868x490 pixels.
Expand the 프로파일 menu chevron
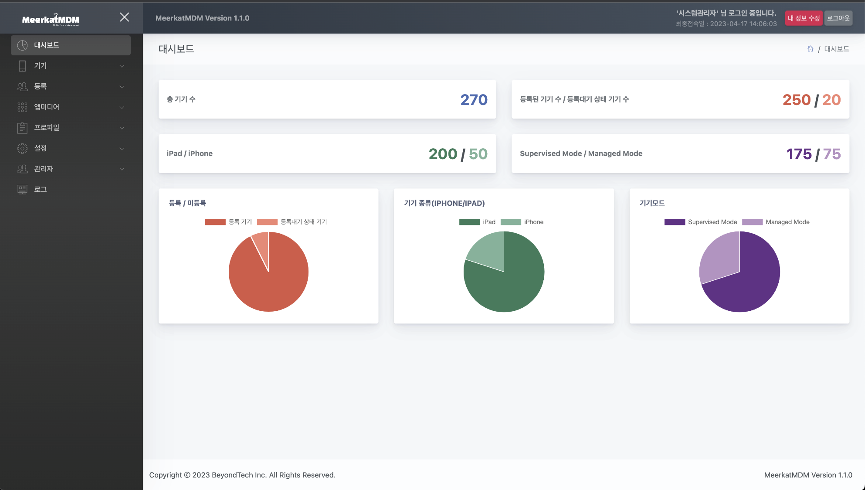coord(122,128)
